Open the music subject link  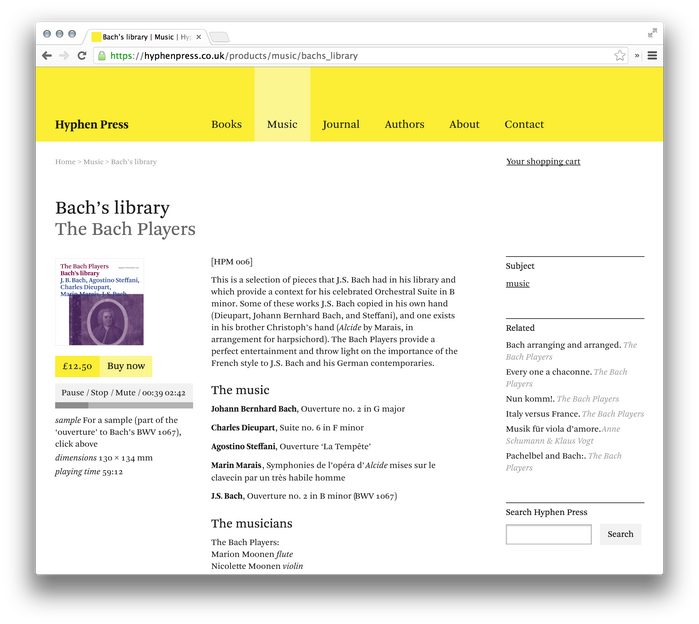[x=518, y=284]
